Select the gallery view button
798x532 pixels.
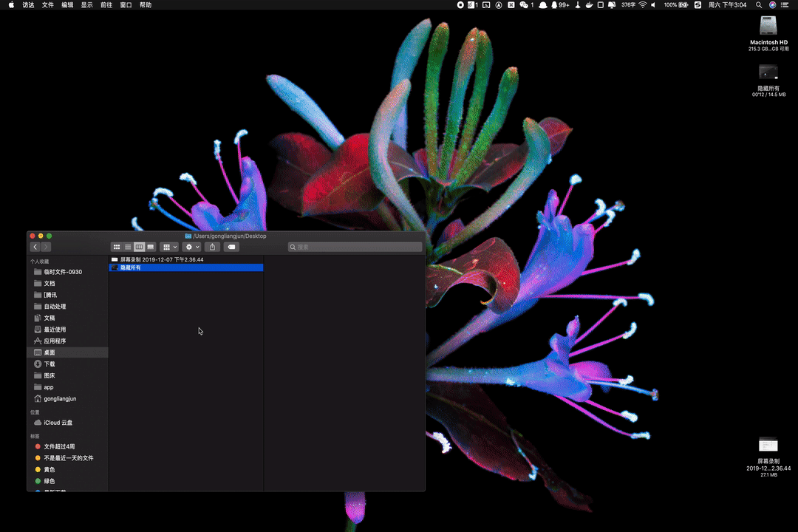(x=151, y=247)
